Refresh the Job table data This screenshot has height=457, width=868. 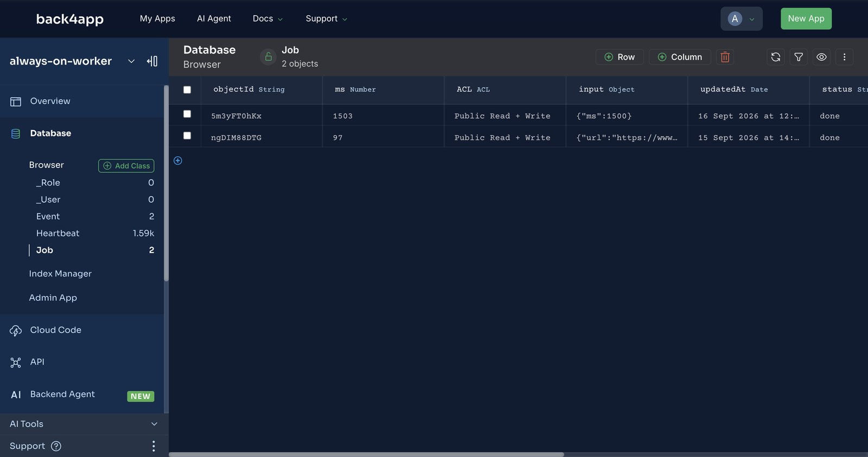pos(776,57)
